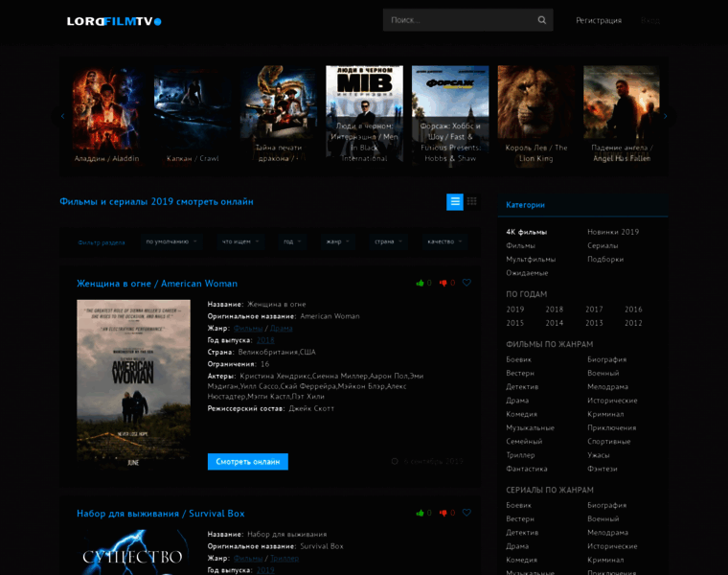Select year 2019 in 'По годам'
Screen dimensions: 728x575
[515, 310]
